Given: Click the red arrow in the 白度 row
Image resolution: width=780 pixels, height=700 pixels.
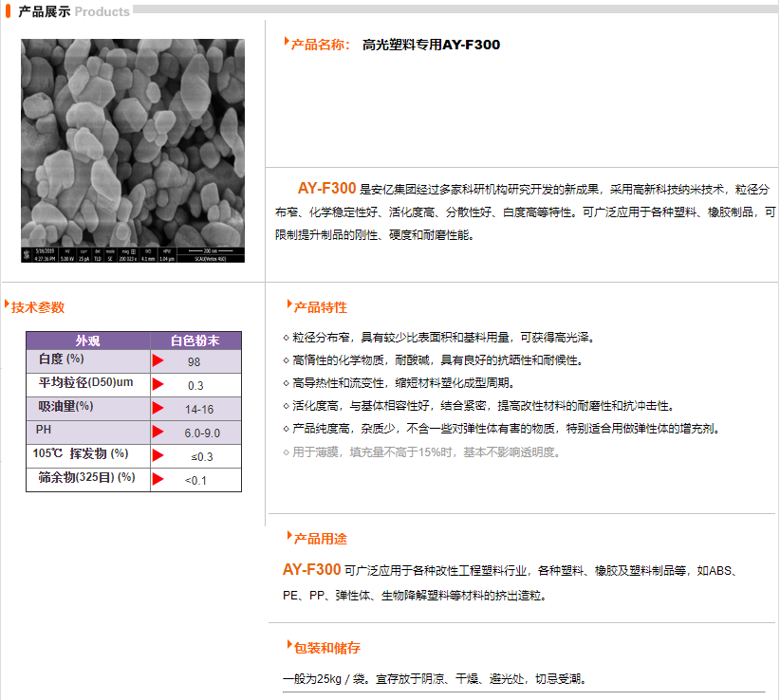Looking at the screenshot, I should point(158,360).
